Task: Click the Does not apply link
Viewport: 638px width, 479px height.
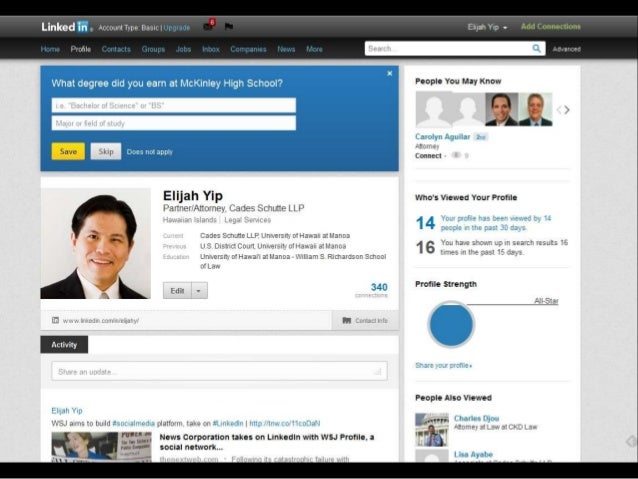Action: coord(149,152)
